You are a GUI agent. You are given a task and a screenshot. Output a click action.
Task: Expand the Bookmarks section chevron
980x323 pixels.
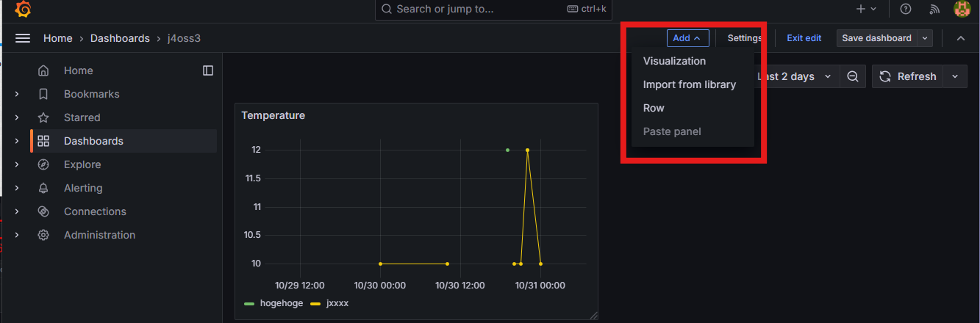pyautogui.click(x=17, y=94)
